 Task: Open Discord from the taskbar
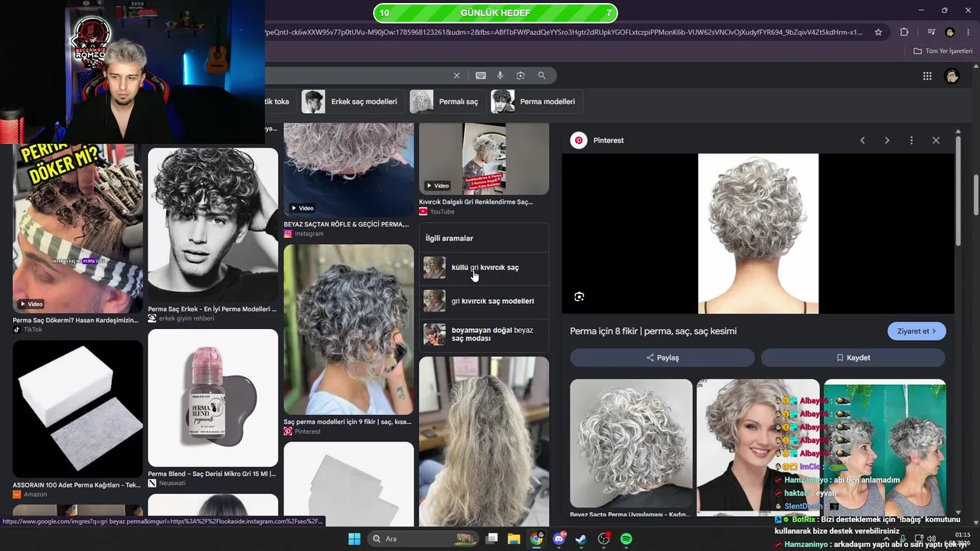pos(559,539)
